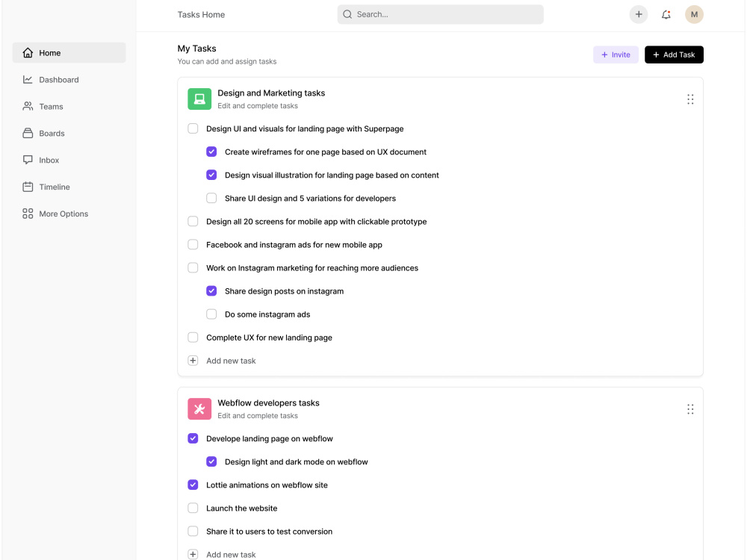Click the More Options grid icon

point(28,214)
